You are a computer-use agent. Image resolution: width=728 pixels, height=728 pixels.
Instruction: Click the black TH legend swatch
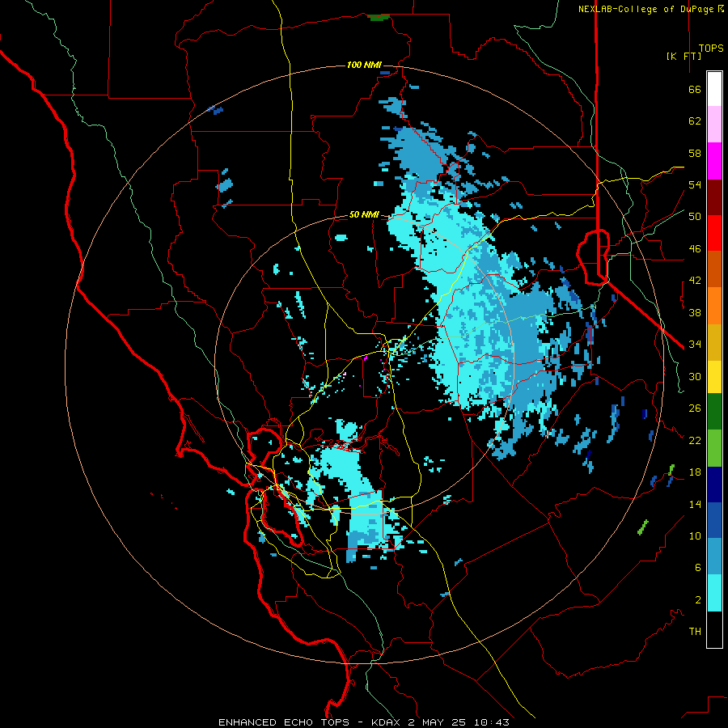[x=714, y=629]
